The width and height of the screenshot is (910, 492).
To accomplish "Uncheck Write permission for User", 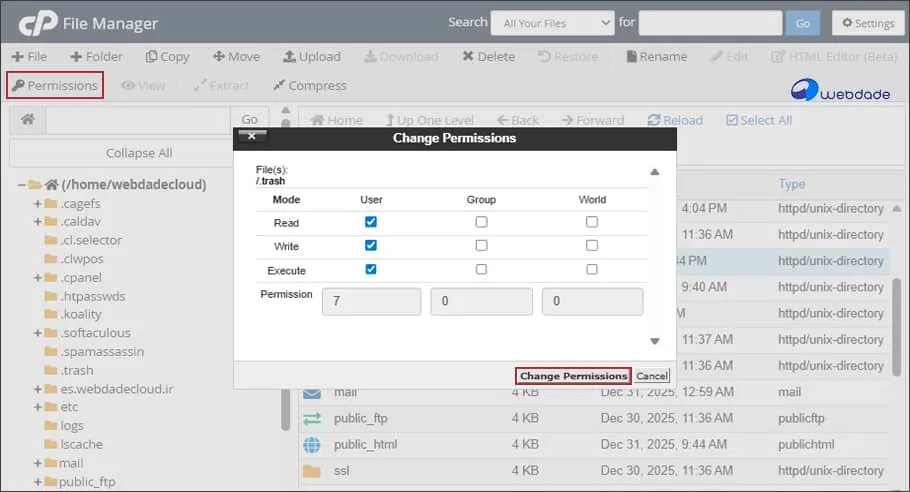I will 371,245.
